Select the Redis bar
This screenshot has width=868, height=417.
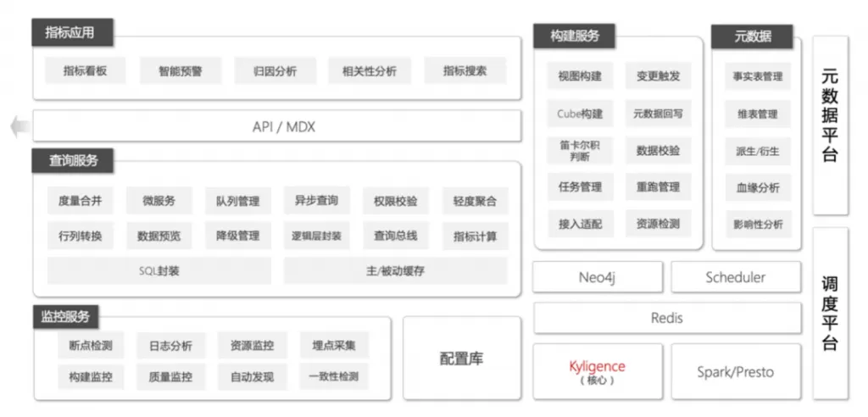coord(666,318)
